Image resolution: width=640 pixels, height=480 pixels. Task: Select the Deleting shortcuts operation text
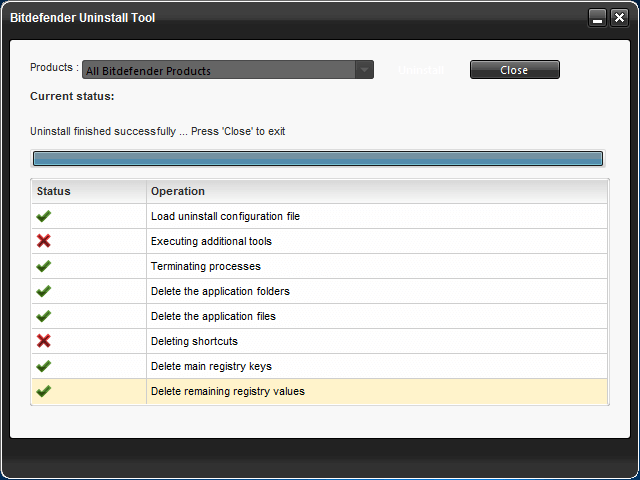coord(194,341)
